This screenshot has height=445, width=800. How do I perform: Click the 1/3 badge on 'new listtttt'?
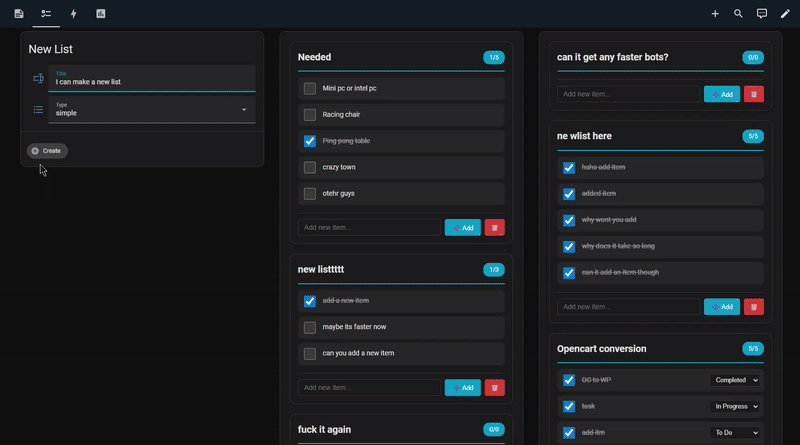tap(494, 269)
